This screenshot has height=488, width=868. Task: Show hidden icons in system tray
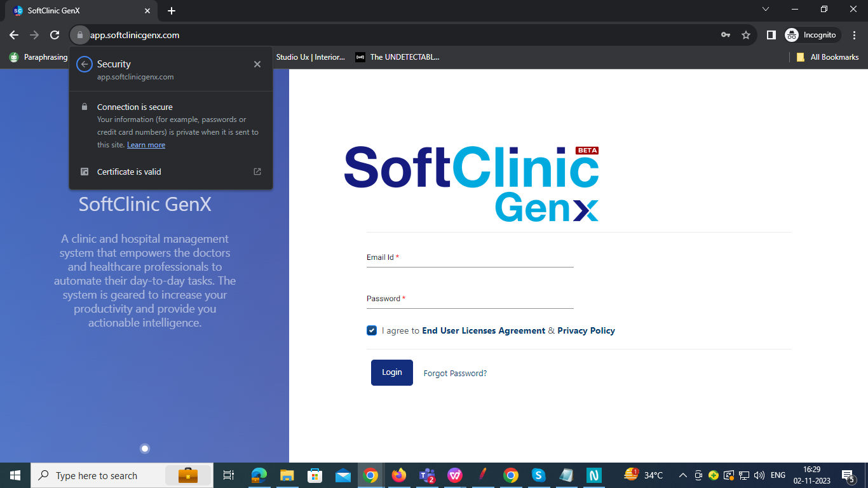coord(683,475)
